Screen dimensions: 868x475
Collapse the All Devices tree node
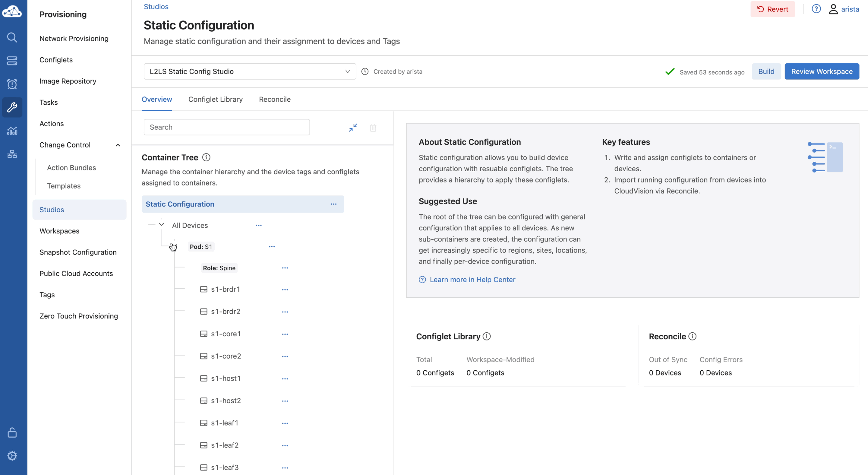point(161,224)
